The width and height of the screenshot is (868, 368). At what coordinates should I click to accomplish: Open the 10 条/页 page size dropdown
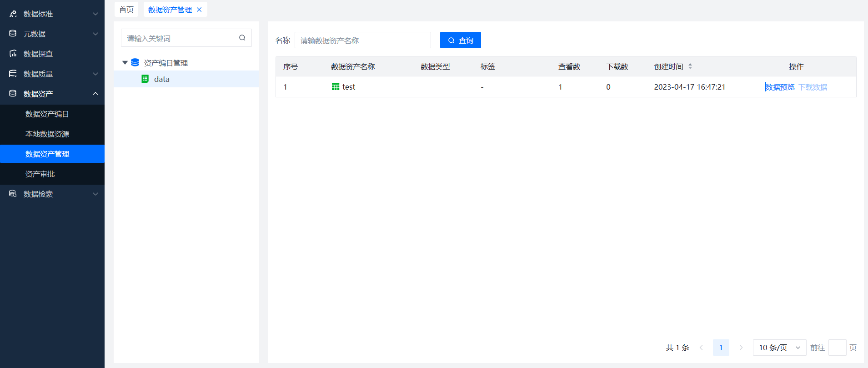(x=779, y=348)
